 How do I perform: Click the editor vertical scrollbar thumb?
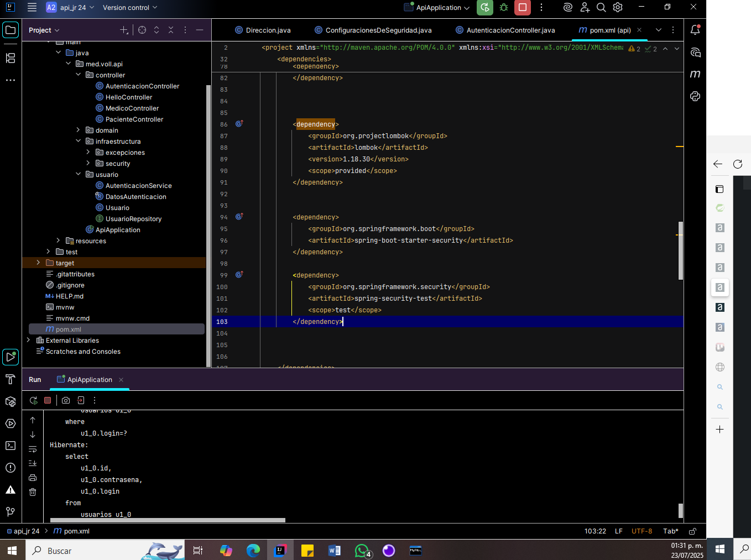pos(681,251)
